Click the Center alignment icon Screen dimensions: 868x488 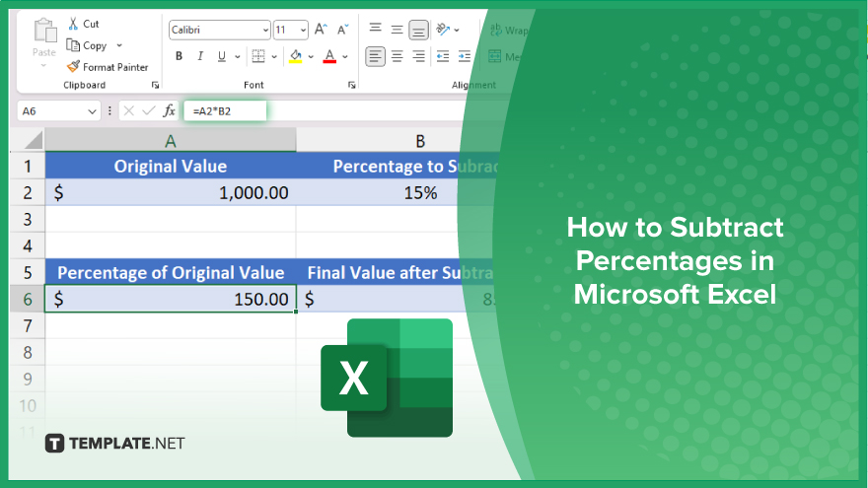coord(397,56)
